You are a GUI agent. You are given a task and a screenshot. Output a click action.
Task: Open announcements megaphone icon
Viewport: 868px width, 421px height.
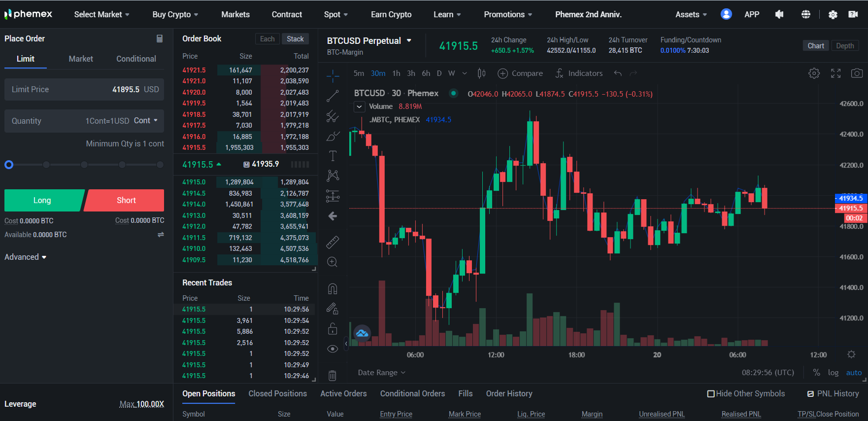point(779,14)
